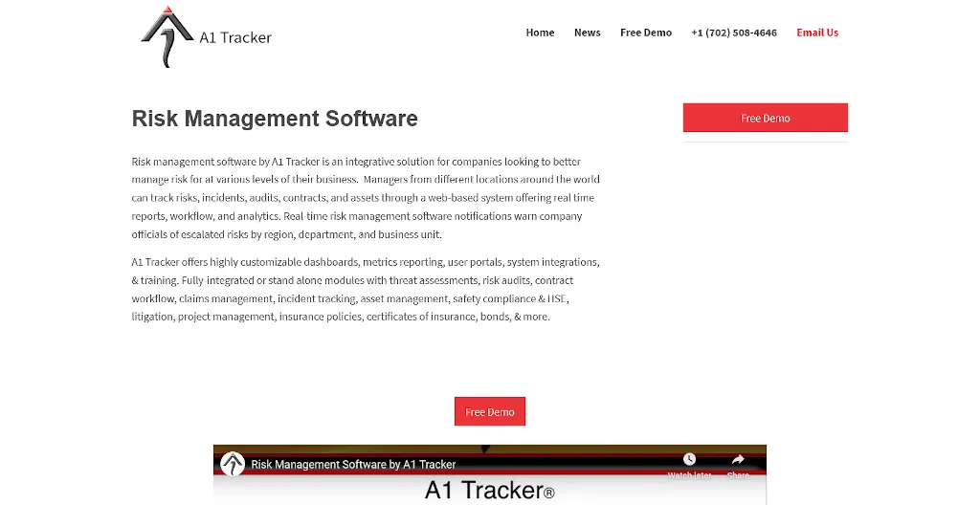Select the red Email Us link
The height and width of the screenshot is (505, 980).
click(x=817, y=33)
